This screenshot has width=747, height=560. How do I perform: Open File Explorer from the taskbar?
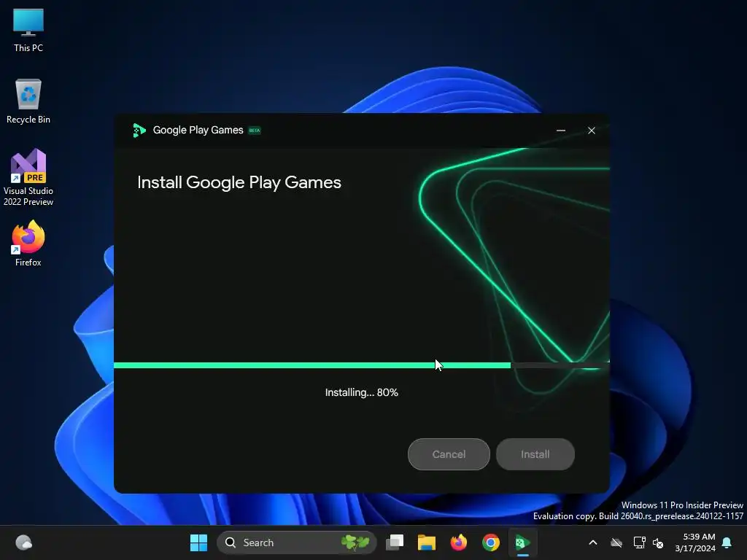[426, 542]
